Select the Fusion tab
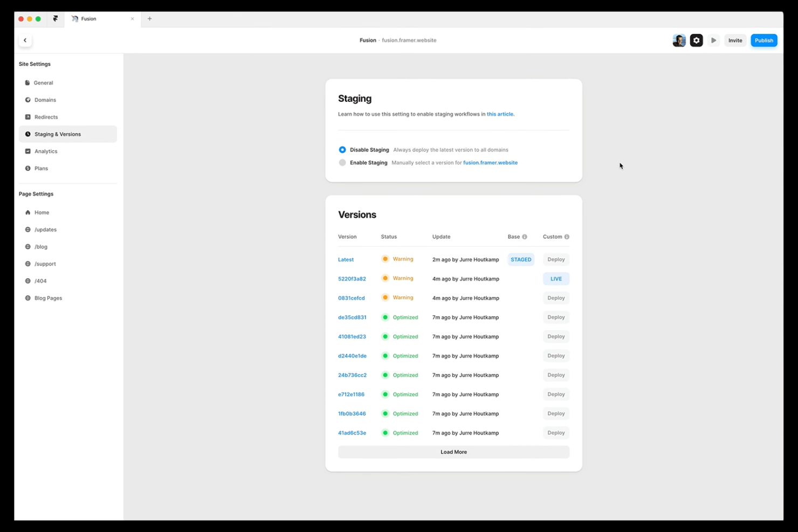Viewport: 798px width, 532px height. tap(102, 19)
